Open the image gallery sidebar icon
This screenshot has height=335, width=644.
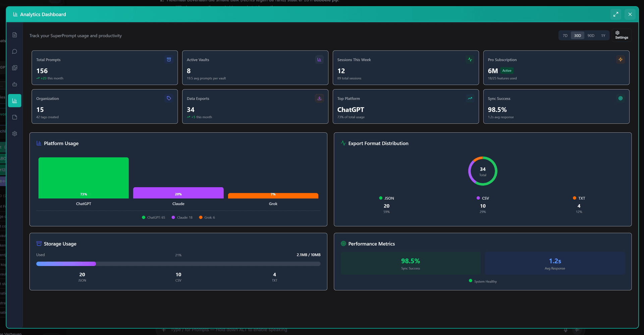tap(14, 67)
